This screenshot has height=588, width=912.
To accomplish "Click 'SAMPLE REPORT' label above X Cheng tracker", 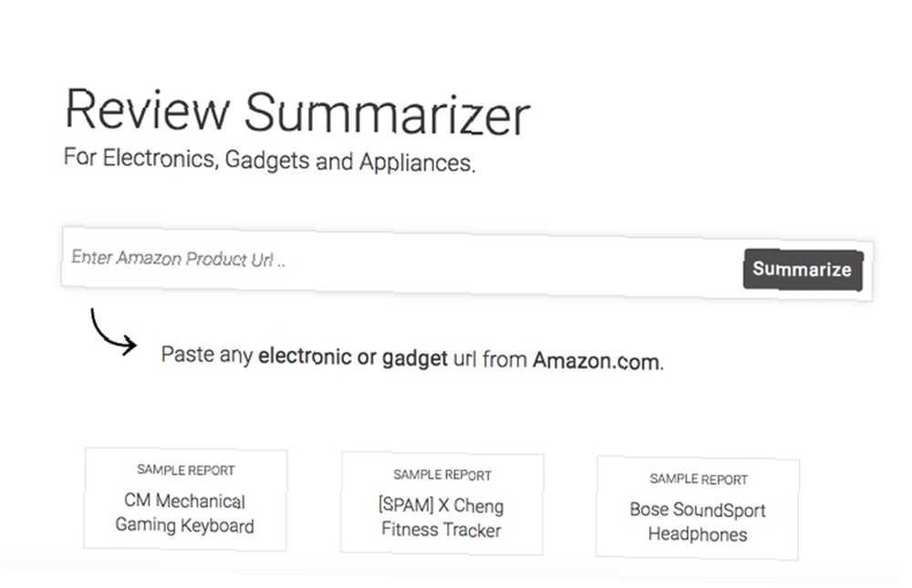I will 442,475.
